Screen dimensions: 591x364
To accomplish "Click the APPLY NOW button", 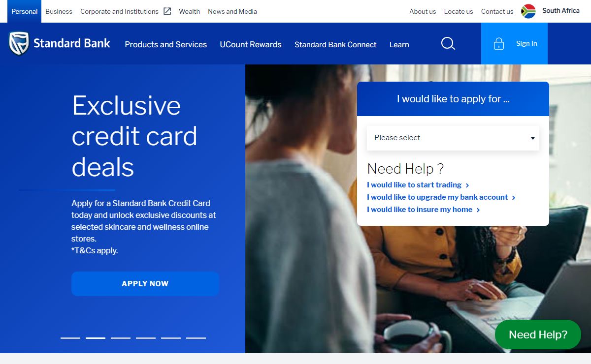I will [x=145, y=284].
